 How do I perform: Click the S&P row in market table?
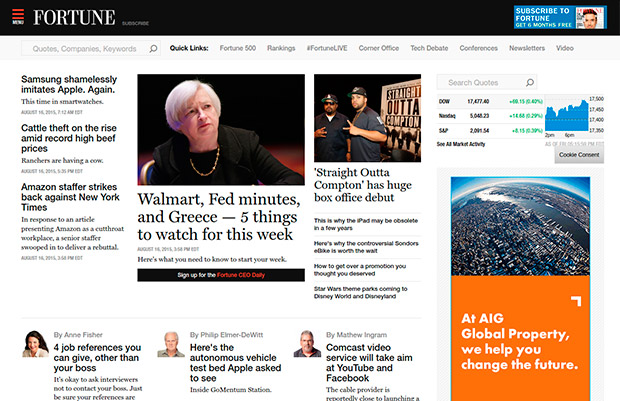coord(490,131)
